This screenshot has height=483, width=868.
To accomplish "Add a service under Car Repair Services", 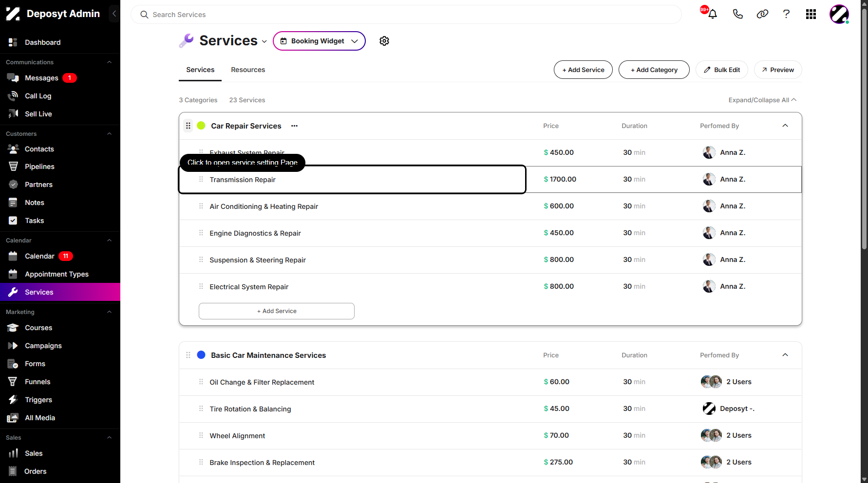I will click(x=276, y=311).
